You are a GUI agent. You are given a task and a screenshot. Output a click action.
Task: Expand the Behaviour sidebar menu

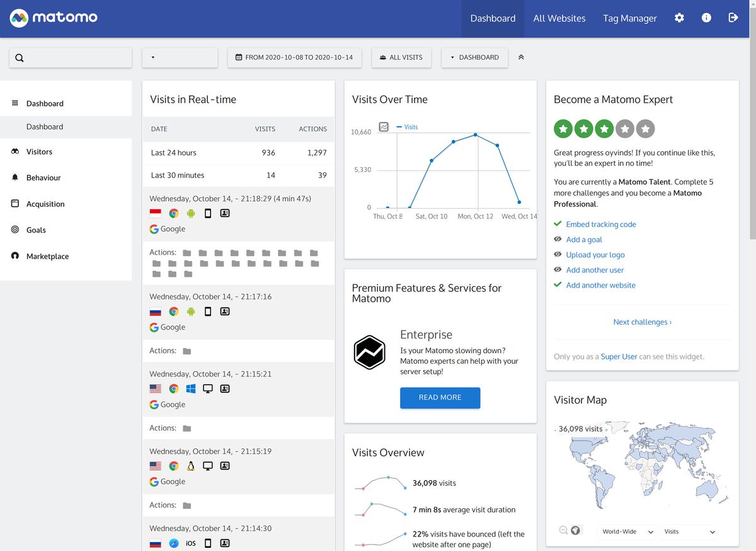66,178
